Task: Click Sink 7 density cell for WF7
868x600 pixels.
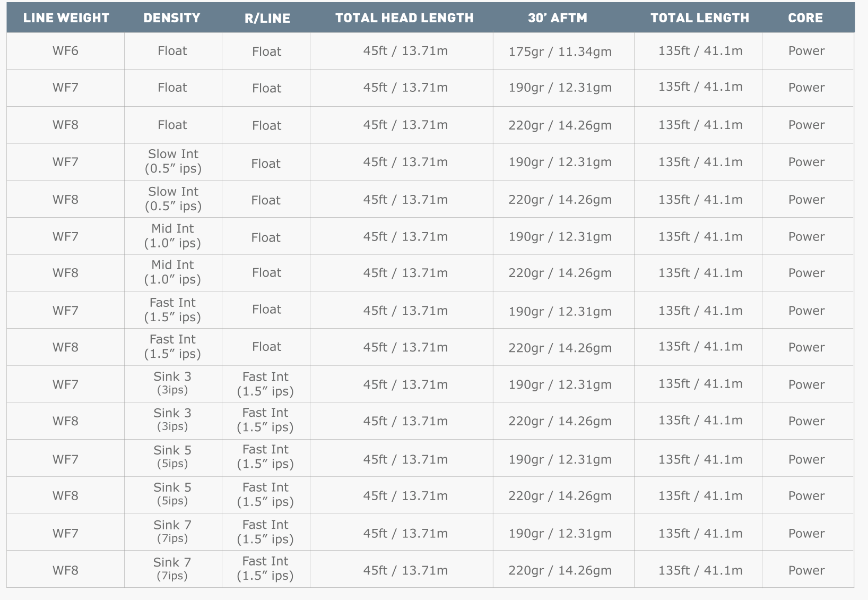Action: [x=172, y=531]
